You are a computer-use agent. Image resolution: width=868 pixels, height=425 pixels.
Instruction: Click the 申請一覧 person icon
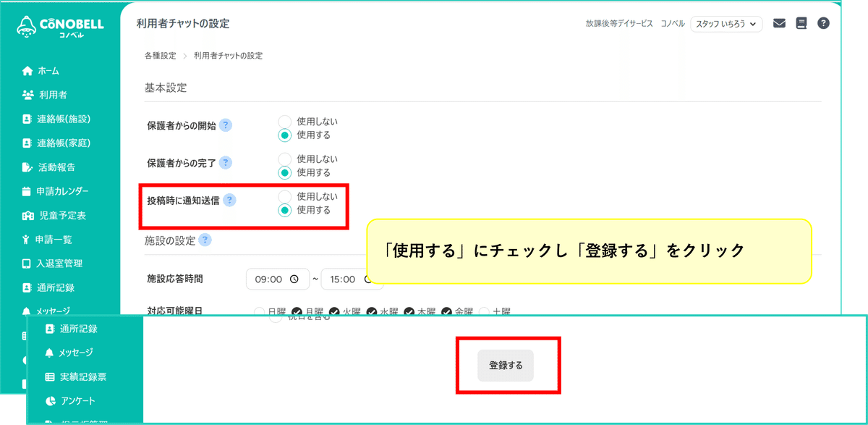(26, 240)
